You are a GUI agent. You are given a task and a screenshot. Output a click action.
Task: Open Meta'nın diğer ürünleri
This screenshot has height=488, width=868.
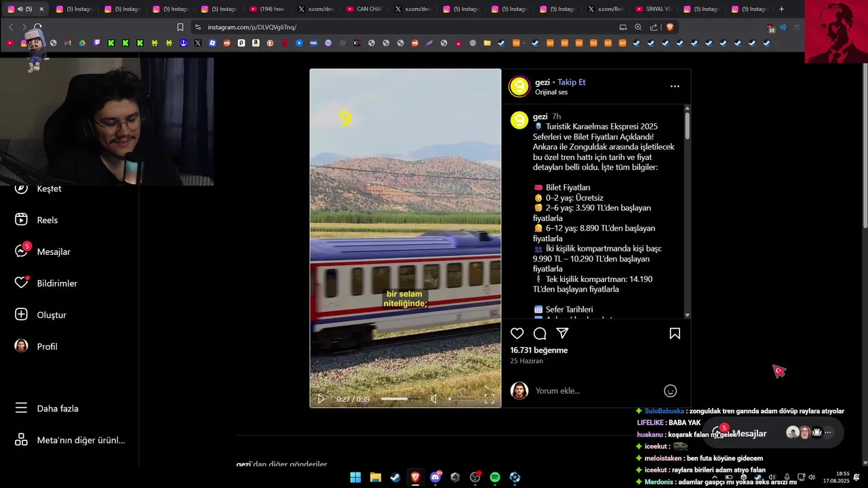tap(70, 440)
